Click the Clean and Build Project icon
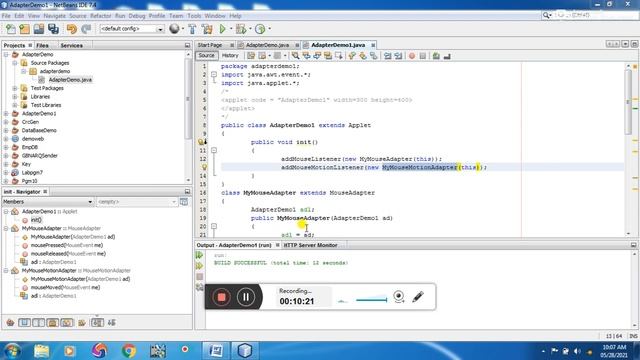This screenshot has width=640, height=360. pyautogui.click(x=207, y=29)
